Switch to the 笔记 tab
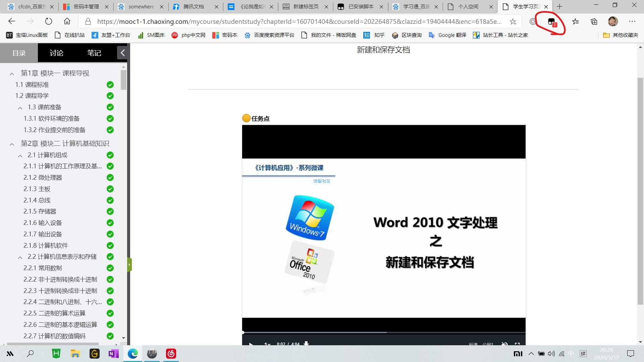The height and width of the screenshot is (362, 644). click(94, 53)
